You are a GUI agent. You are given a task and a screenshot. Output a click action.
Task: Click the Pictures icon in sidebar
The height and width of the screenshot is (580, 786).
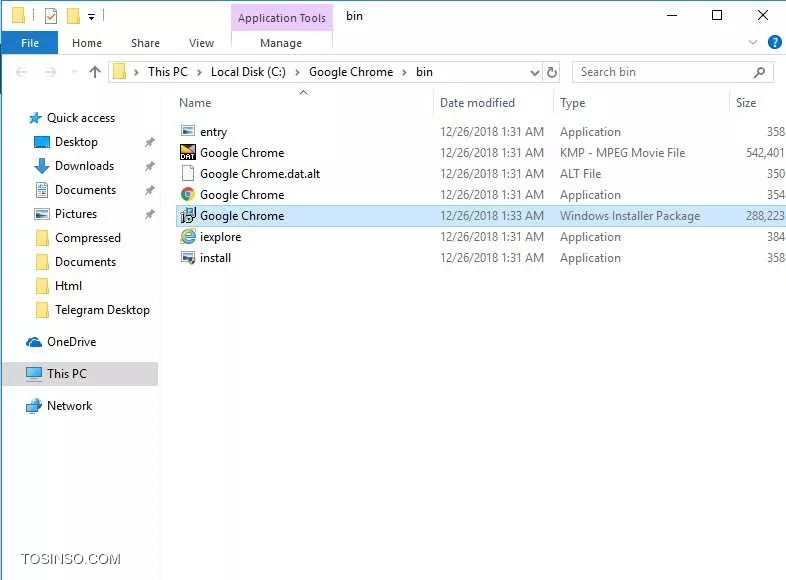(x=42, y=214)
